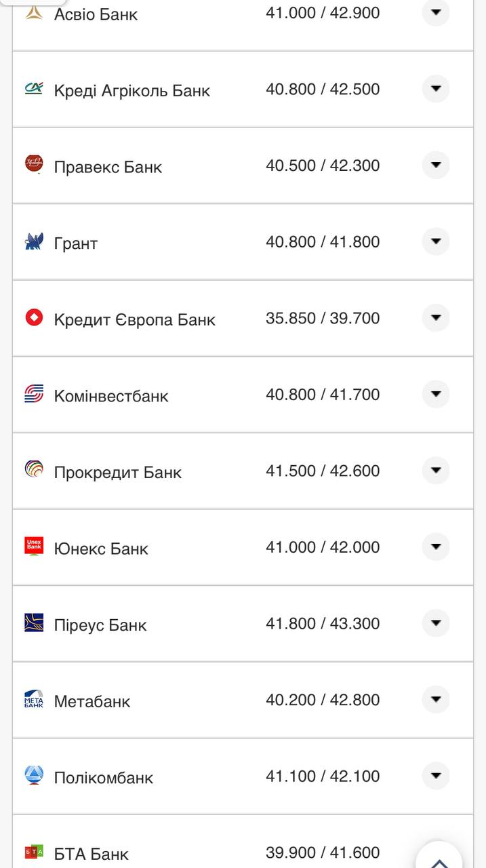Click the Метабанк logo icon
Viewport: 486px width, 868px height.
pos(34,698)
